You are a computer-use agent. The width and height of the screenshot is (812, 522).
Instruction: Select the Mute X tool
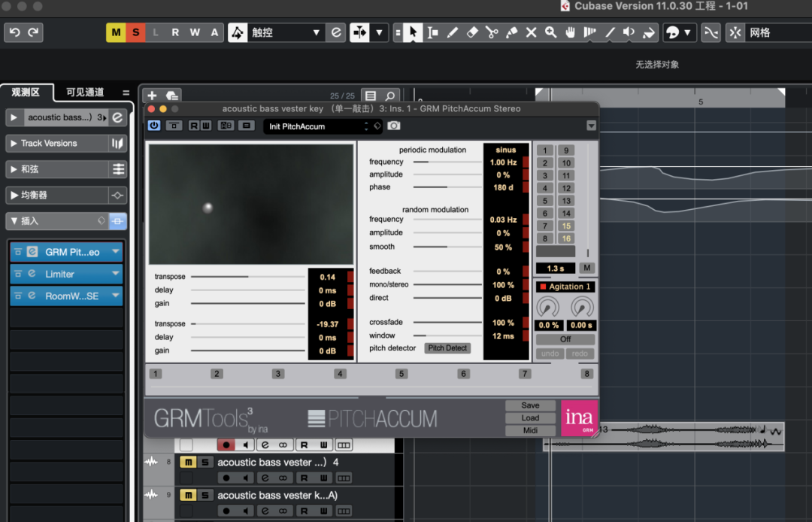532,32
